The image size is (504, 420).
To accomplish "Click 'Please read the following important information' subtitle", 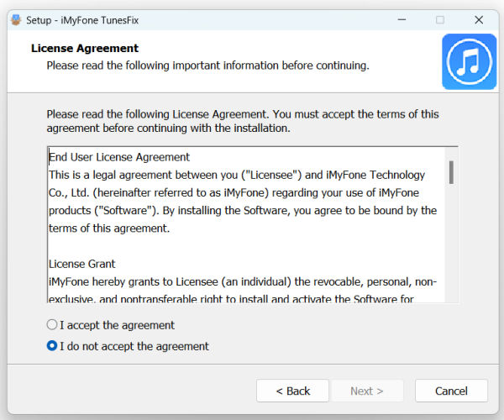I will pyautogui.click(x=208, y=66).
